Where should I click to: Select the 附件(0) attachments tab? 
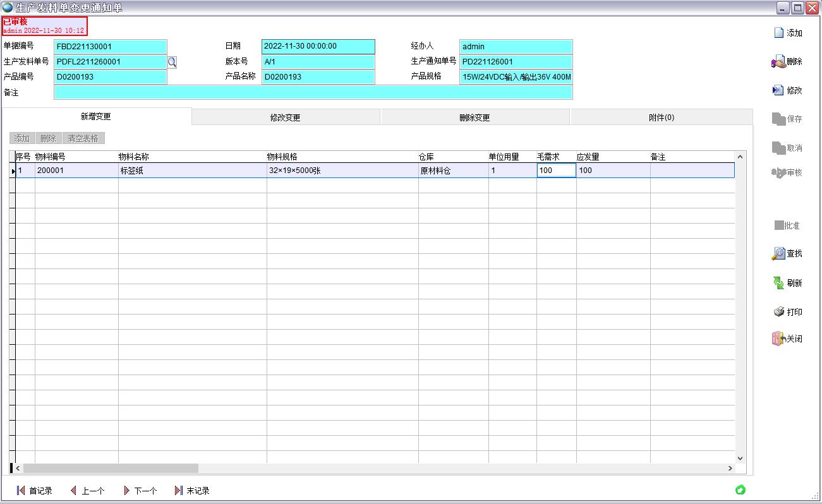pos(661,117)
